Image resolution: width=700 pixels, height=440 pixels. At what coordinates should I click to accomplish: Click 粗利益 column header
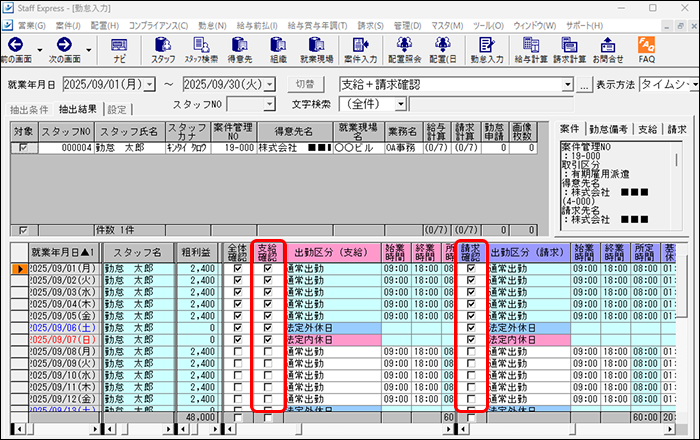[196, 253]
